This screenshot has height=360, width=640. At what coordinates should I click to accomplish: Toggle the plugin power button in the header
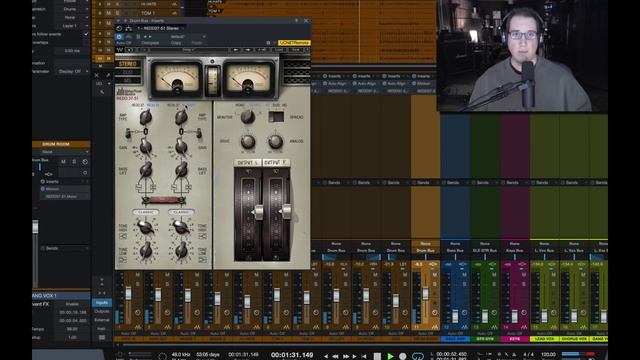click(119, 36)
